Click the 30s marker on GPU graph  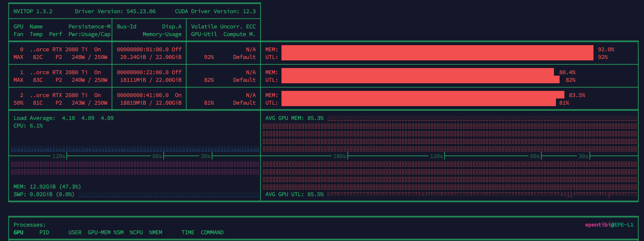point(583,156)
